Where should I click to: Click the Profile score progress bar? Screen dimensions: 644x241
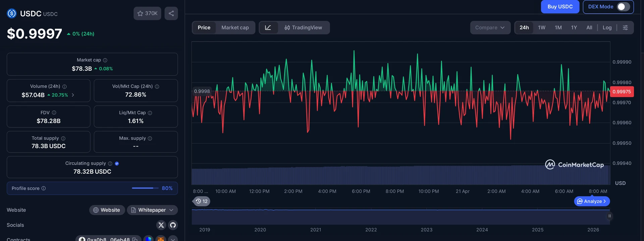click(145, 188)
